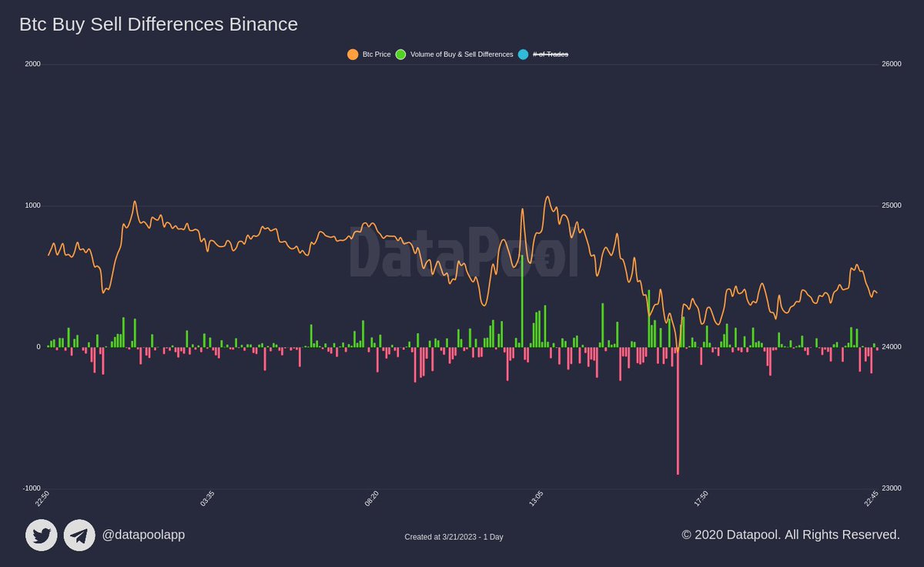Click the 13:05 time axis label
The height and width of the screenshot is (567, 924).
pyautogui.click(x=536, y=499)
